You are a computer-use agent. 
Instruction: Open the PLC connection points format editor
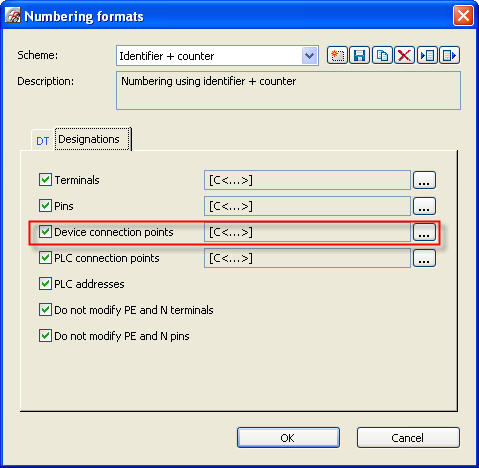tap(424, 258)
